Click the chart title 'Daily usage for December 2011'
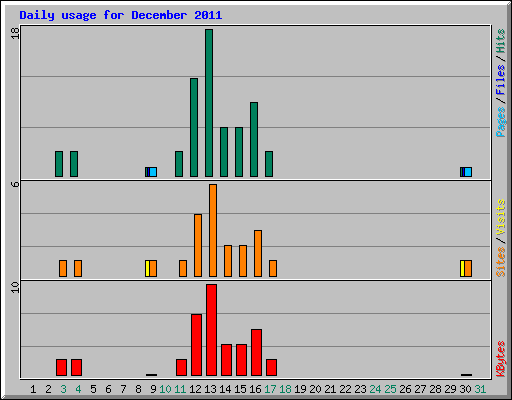Image resolution: width=512 pixels, height=400 pixels. pyautogui.click(x=121, y=15)
